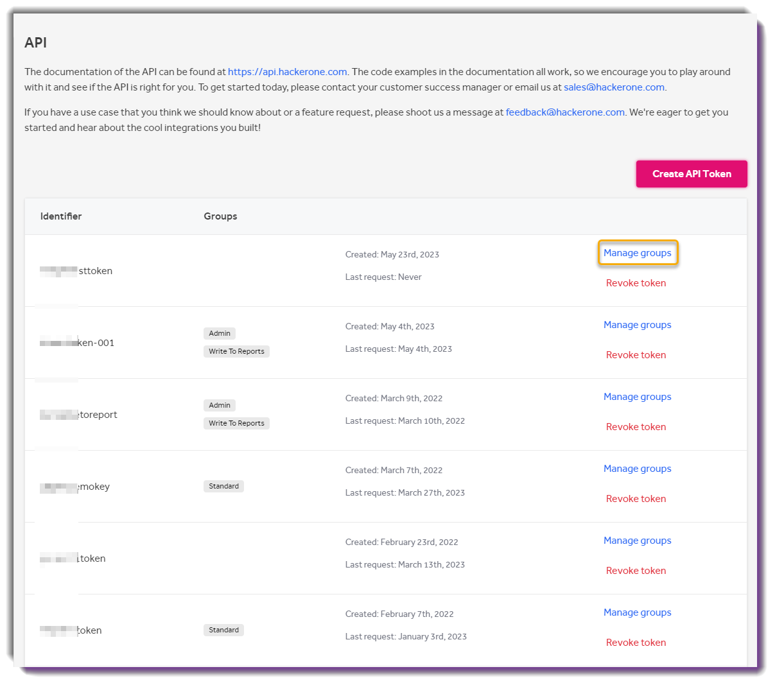Select the identifier ending in toreport
This screenshot has height=694, width=784.
click(x=79, y=415)
